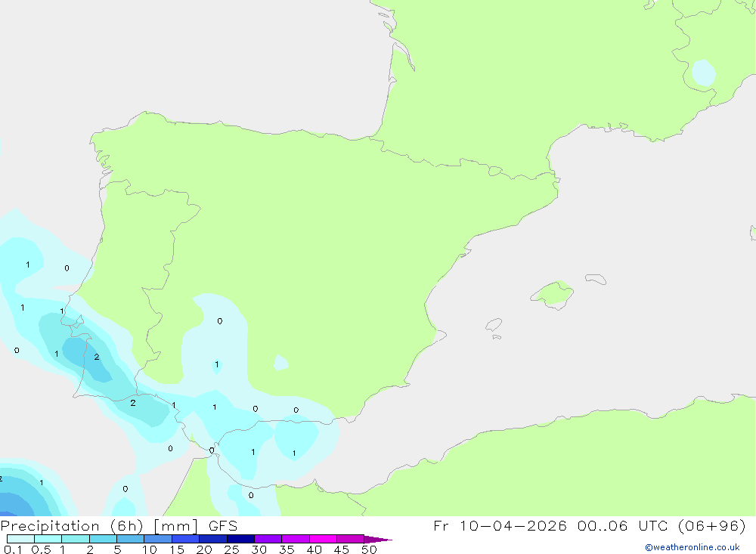Open the weatheronline.co.uk copyright link
756x554 pixels.
692,547
